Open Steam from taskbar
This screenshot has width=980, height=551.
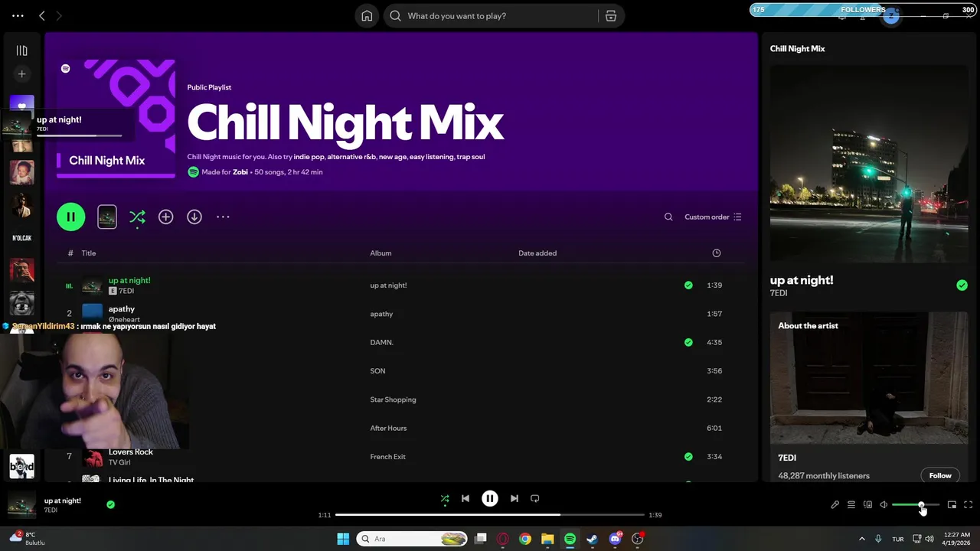tap(593, 539)
